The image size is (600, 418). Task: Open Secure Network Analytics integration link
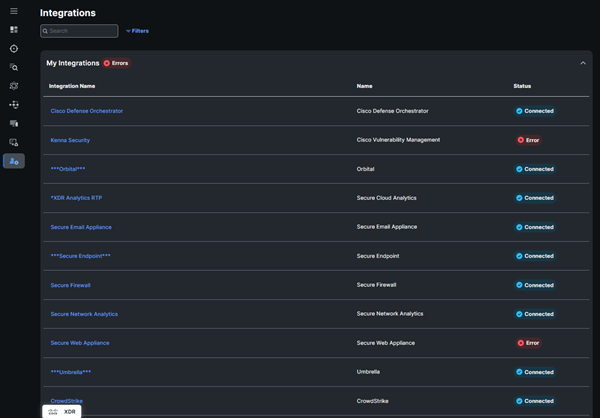[84, 314]
